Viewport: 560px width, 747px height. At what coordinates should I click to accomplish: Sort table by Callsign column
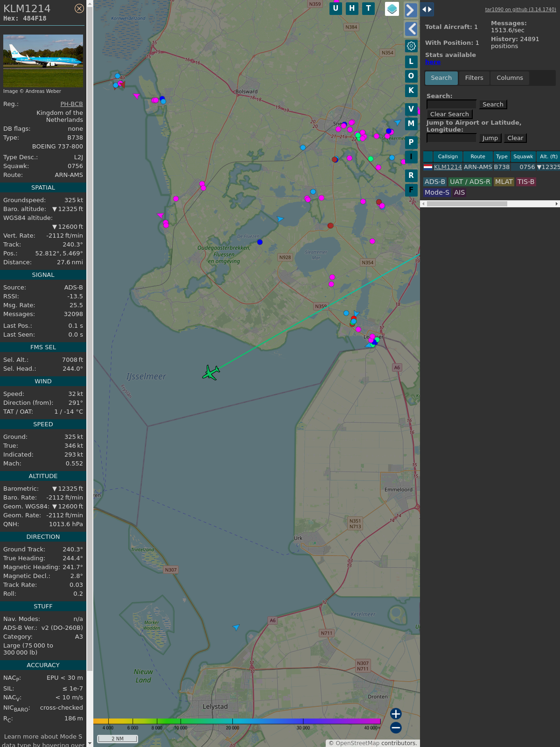[x=448, y=157]
